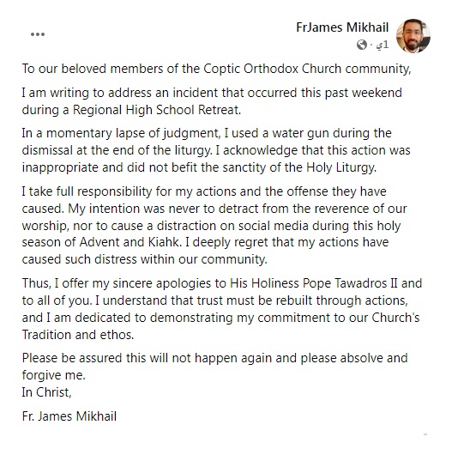Image resolution: width=476 pixels, height=449 pixels.
Task: Click the words "Holy Liturgy"
Action: coord(341,167)
